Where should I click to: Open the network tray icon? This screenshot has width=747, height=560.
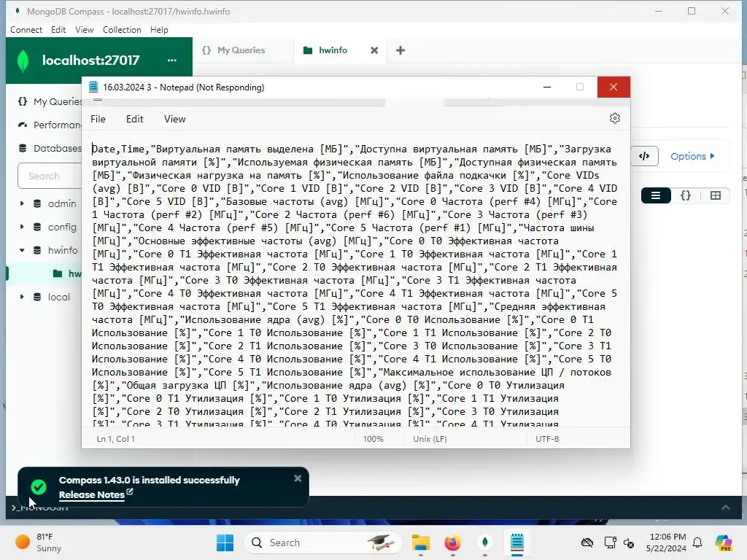point(610,542)
